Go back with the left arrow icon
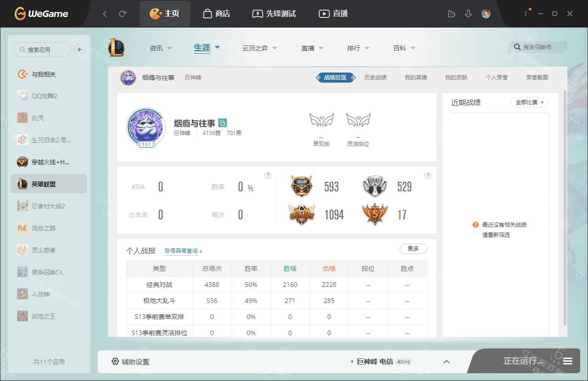Viewport: 588px width, 381px height. [105, 14]
